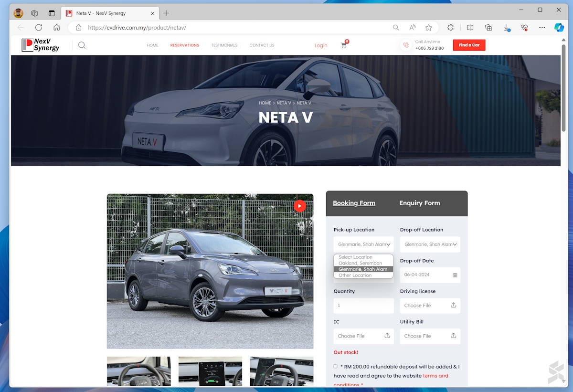Check the RM 200.00 refundable deposit agreement checkbox
The height and width of the screenshot is (392, 573).
(x=335, y=366)
